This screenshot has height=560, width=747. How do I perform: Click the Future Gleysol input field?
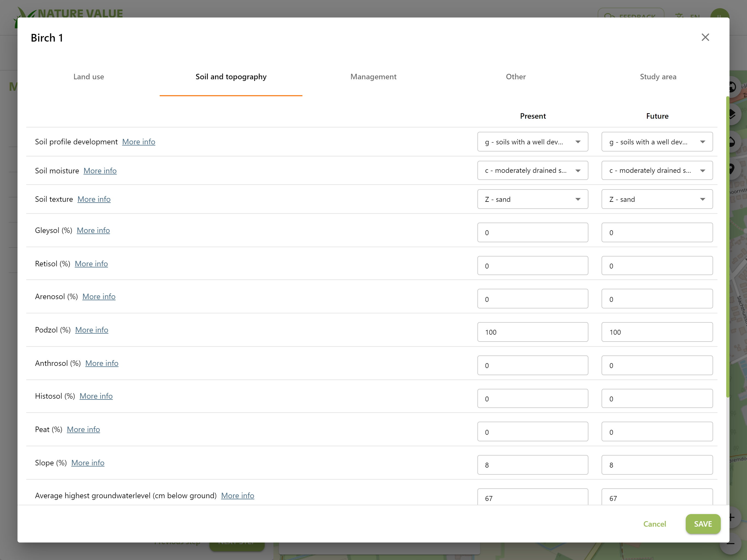(x=657, y=232)
